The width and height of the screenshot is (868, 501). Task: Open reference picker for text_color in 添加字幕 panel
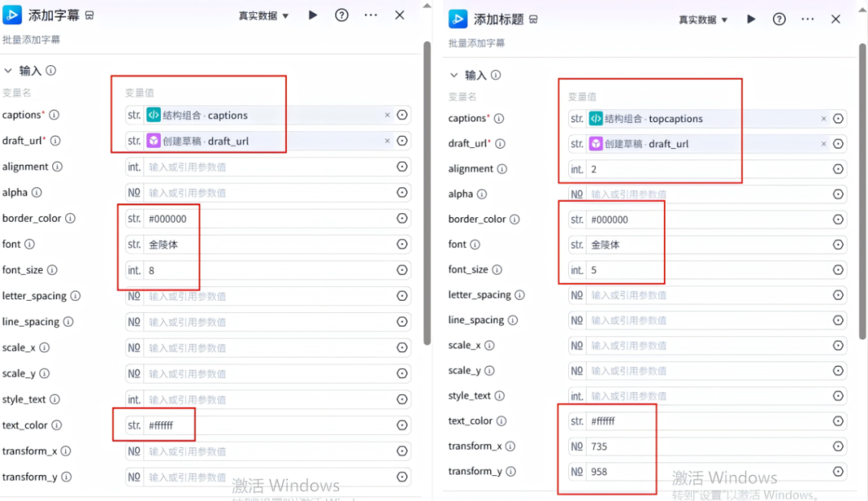tap(403, 425)
